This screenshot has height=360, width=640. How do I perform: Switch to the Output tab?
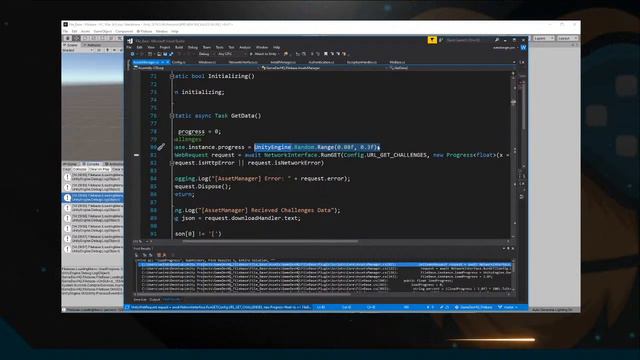click(154, 300)
